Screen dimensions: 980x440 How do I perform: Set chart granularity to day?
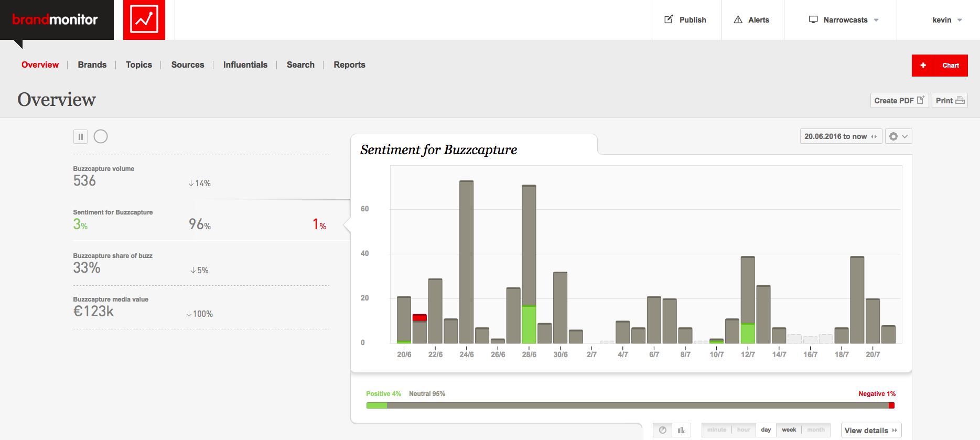click(766, 430)
